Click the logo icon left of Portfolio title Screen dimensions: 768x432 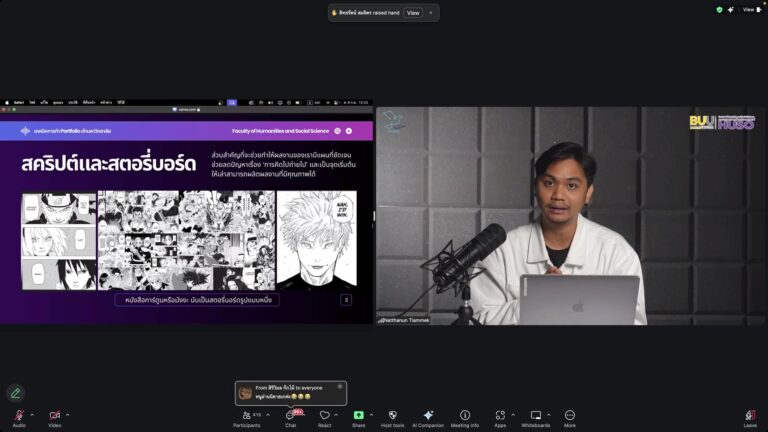pyautogui.click(x=25, y=131)
